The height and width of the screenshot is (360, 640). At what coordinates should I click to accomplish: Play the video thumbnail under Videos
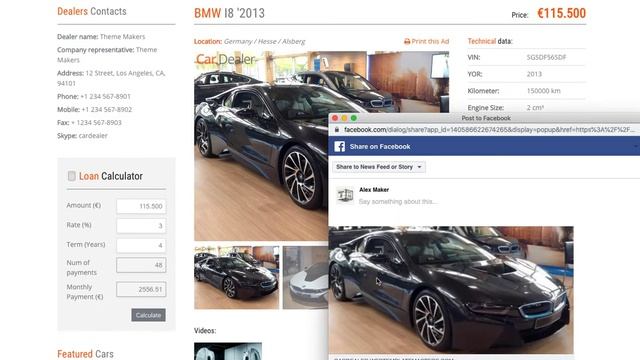pyautogui.click(x=228, y=351)
